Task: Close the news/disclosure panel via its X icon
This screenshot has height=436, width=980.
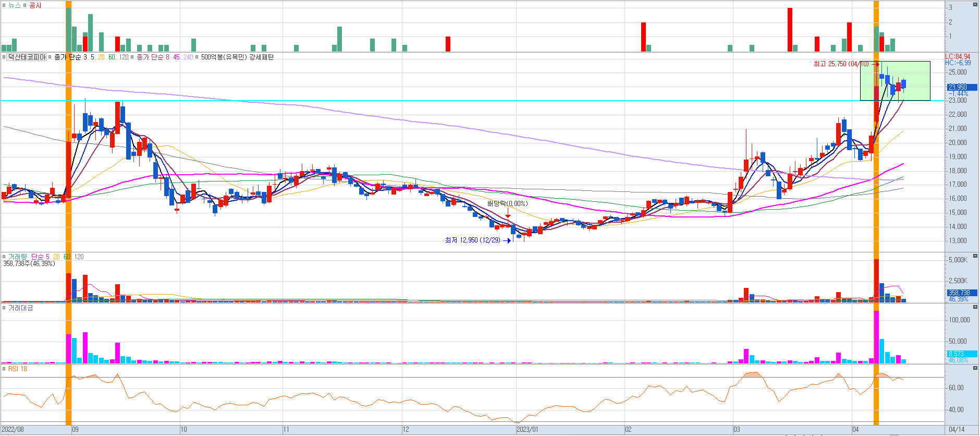Action: coord(975,4)
